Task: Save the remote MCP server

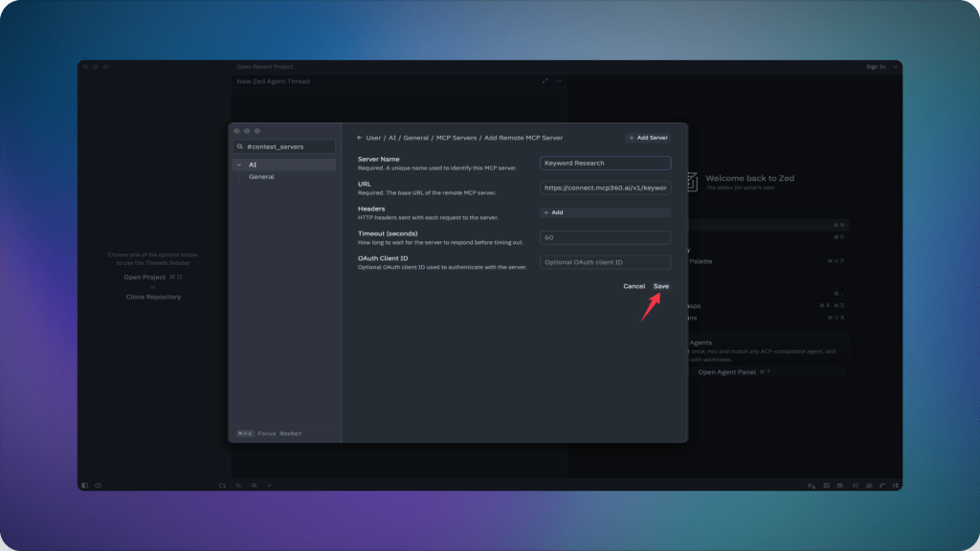Action: (661, 286)
